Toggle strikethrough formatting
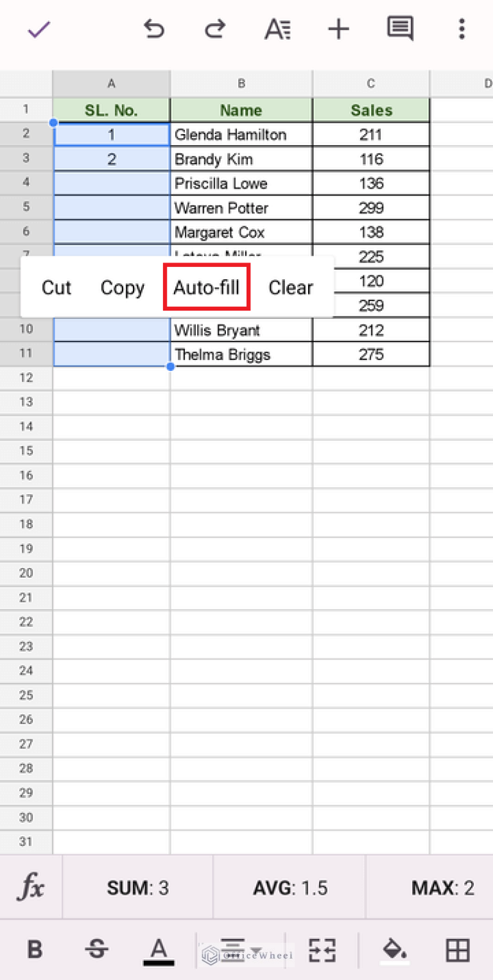The width and height of the screenshot is (493, 980). click(x=96, y=949)
